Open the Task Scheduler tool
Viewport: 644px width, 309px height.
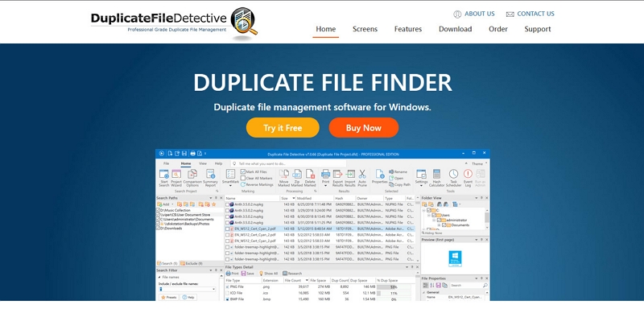click(453, 178)
